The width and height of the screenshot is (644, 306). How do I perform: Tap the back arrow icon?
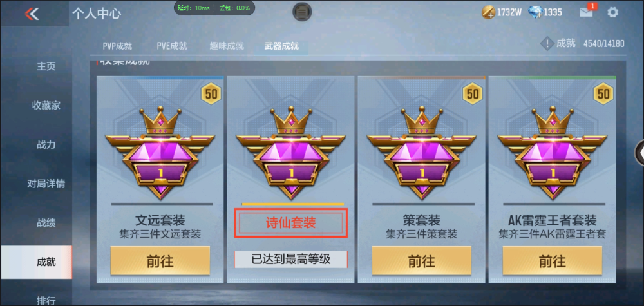[32, 14]
